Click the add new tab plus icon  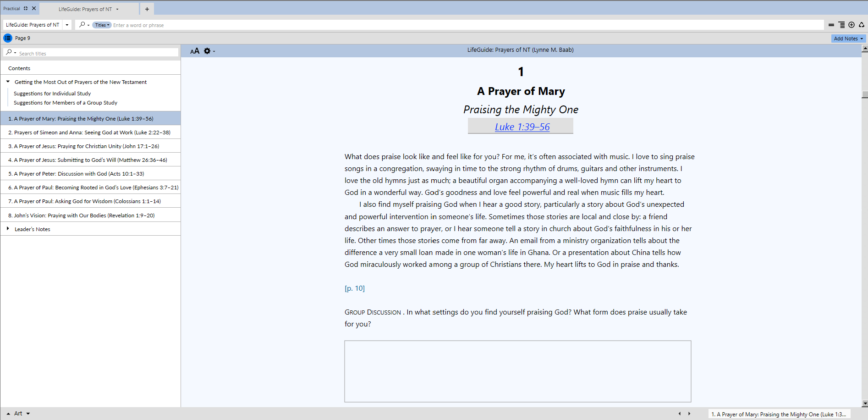(x=147, y=9)
